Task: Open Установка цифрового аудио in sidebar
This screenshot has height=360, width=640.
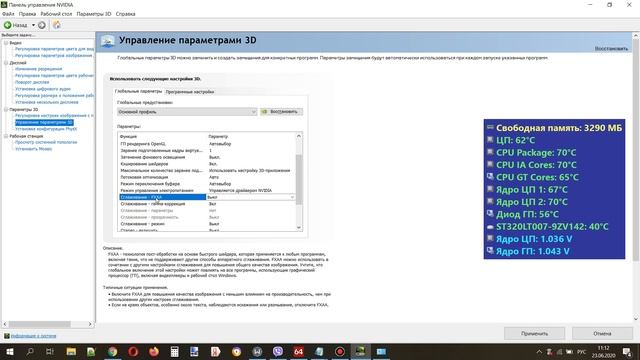Action: pyautogui.click(x=43, y=89)
